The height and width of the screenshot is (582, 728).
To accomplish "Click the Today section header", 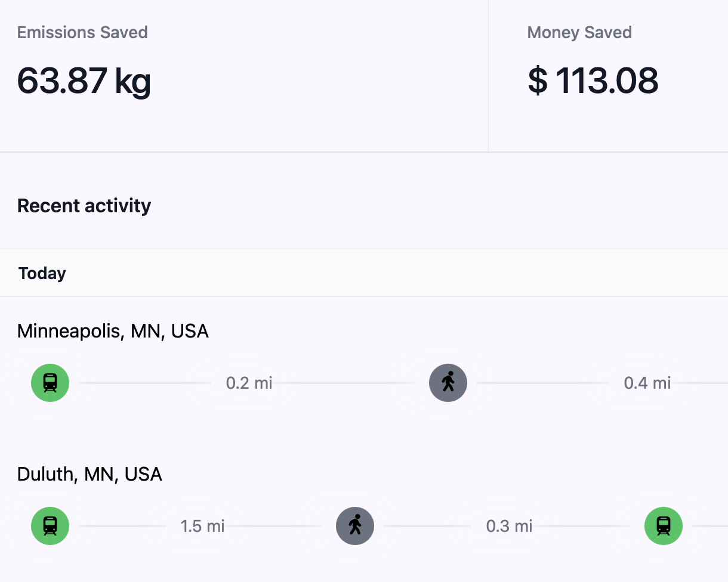I will coord(42,273).
